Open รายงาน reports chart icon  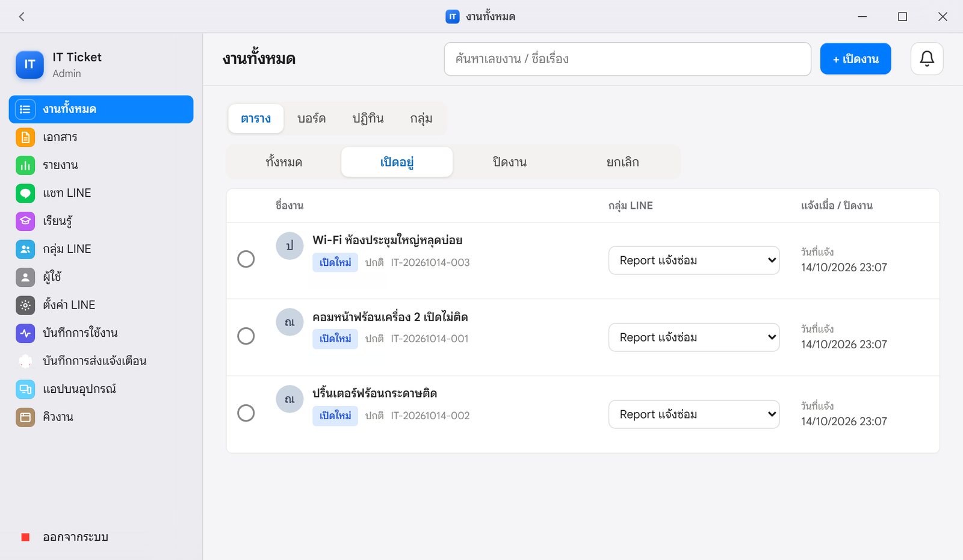pos(25,165)
